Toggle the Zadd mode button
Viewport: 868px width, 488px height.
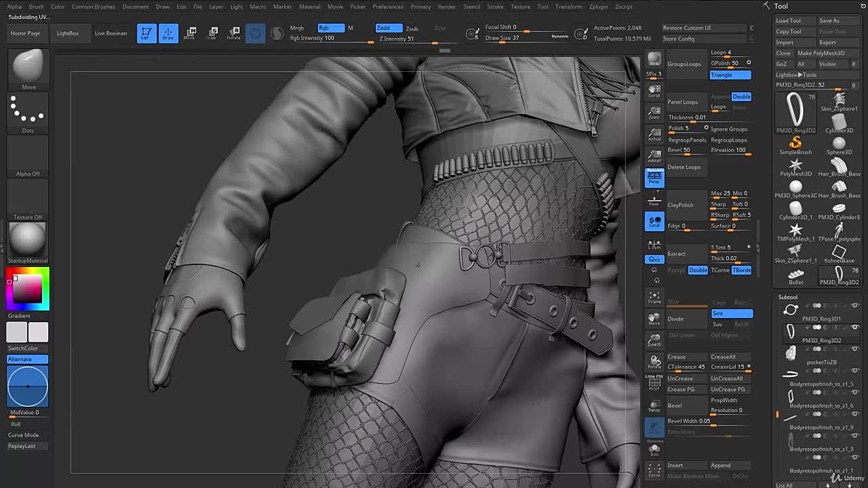(389, 28)
